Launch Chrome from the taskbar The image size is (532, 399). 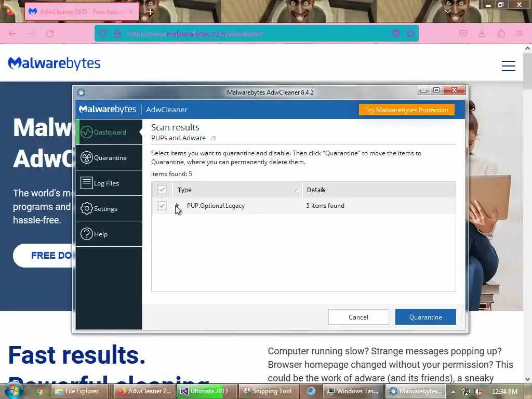[x=39, y=391]
